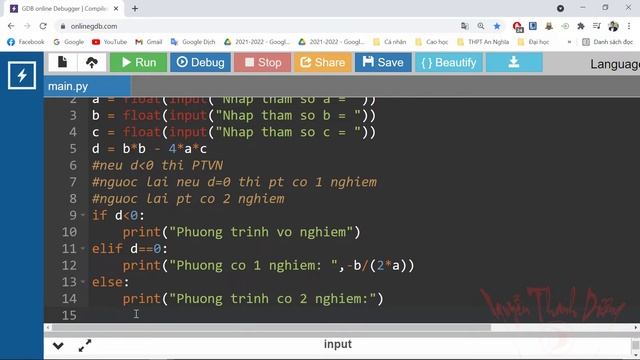Switch to the main.py tab
The image size is (640, 360).
87,87
